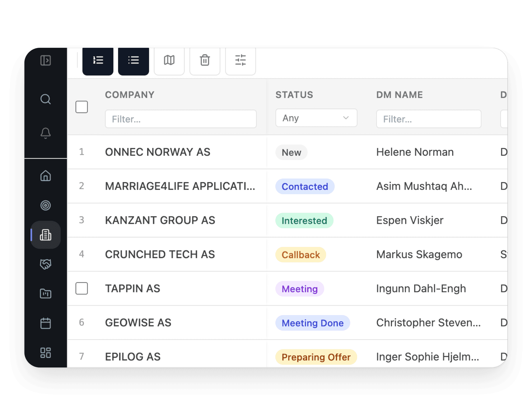This screenshot has height=415, width=532.
Task: Open the search icon in sidebar
Action: 46,99
